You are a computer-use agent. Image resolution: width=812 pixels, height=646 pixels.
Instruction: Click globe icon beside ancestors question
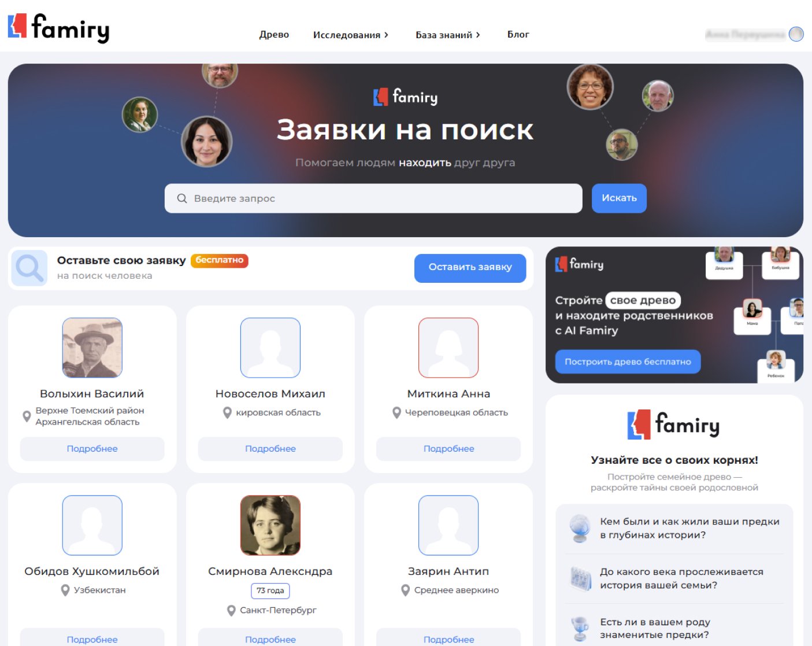[579, 528]
